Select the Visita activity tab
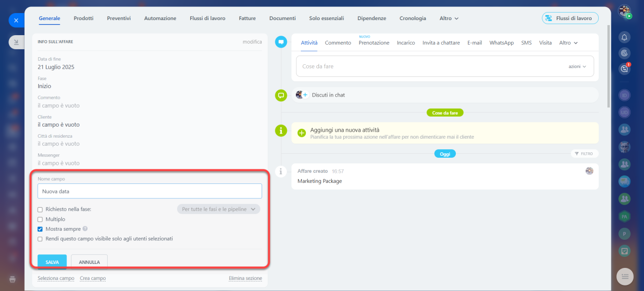Screen dimensions: 644x291 545,43
